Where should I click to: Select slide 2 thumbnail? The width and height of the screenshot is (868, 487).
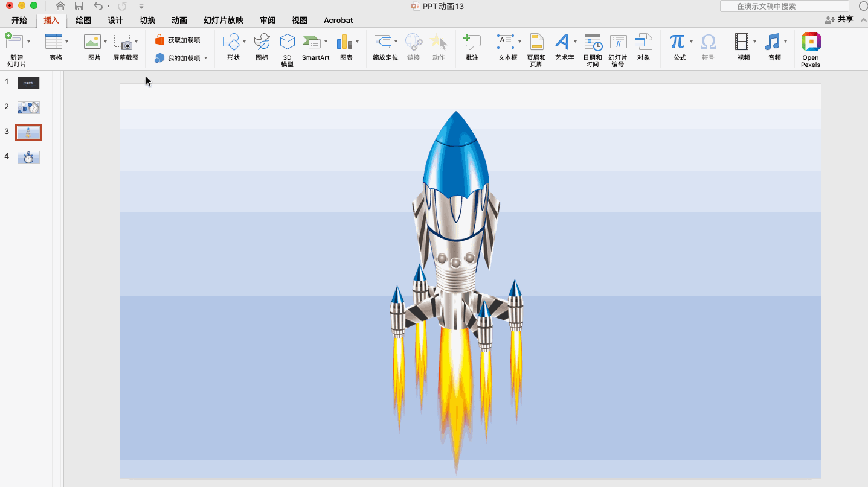(28, 107)
